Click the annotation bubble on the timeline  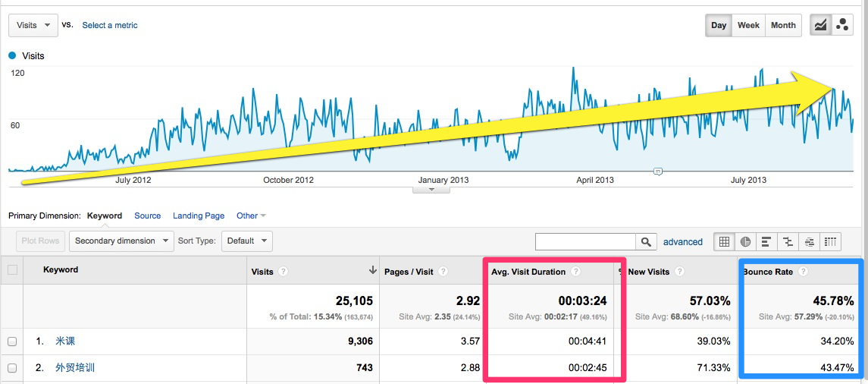[658, 172]
